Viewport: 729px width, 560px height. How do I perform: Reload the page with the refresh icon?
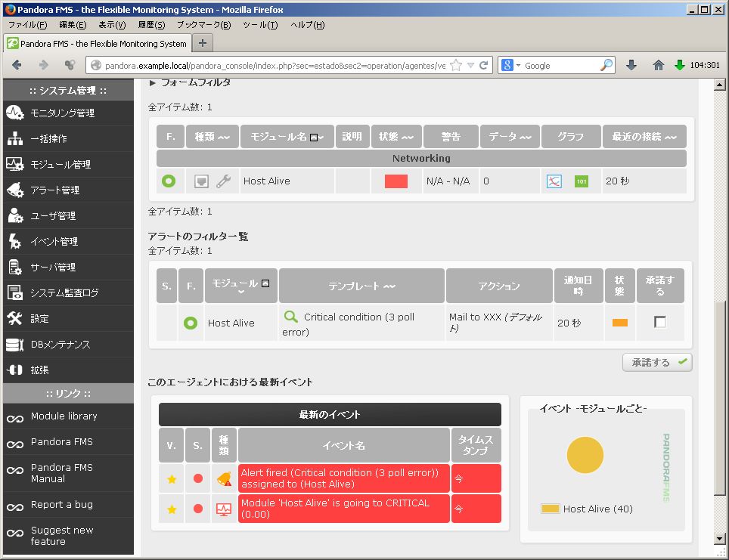tap(483, 65)
